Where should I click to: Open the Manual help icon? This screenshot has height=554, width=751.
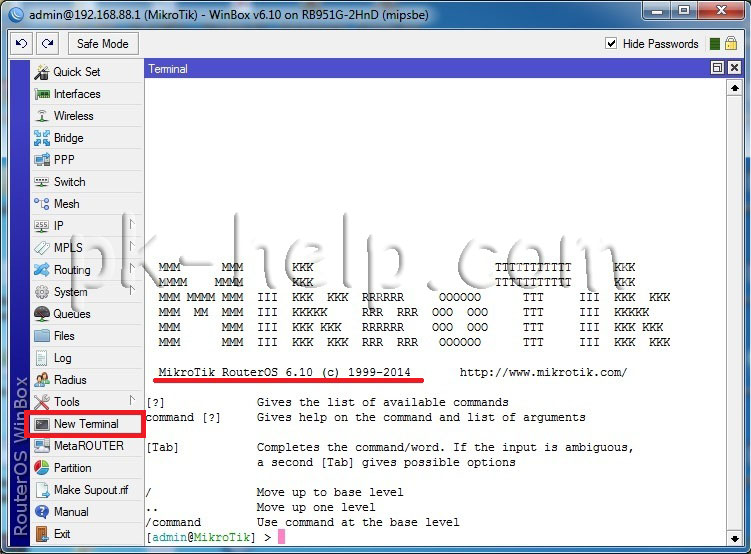pyautogui.click(x=42, y=512)
